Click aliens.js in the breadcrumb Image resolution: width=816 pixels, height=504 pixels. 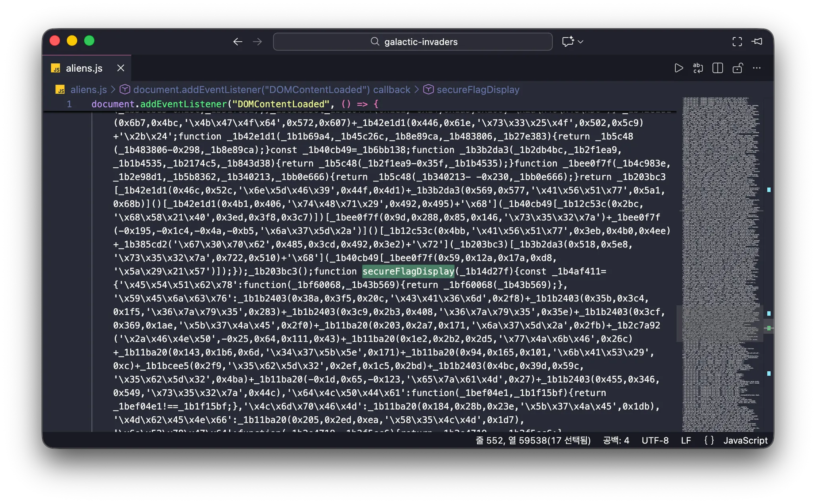tap(88, 90)
